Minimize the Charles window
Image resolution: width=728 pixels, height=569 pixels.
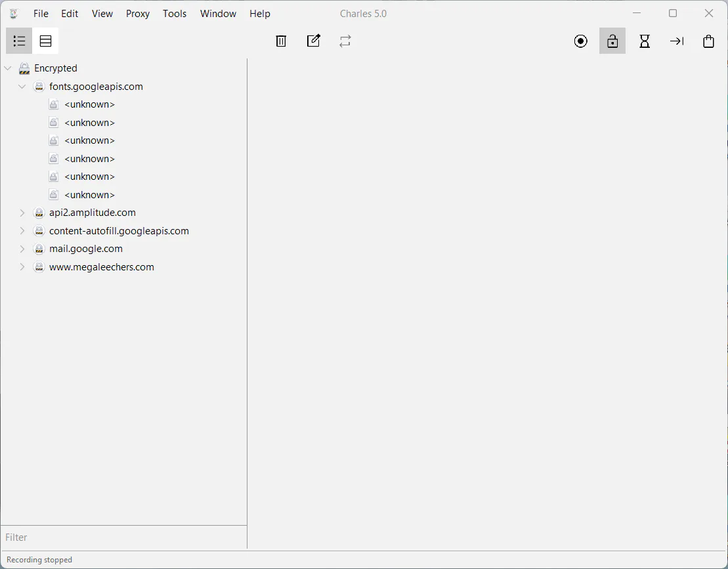(637, 13)
